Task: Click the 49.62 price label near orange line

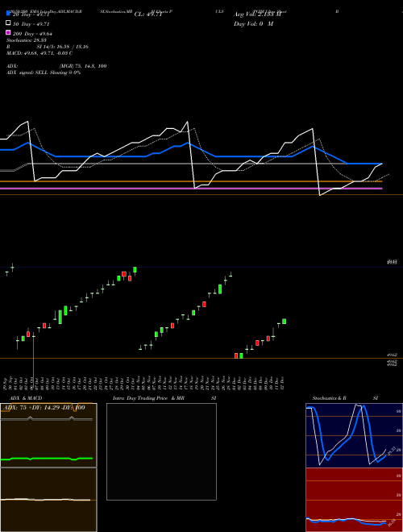Action: pyautogui.click(x=393, y=355)
